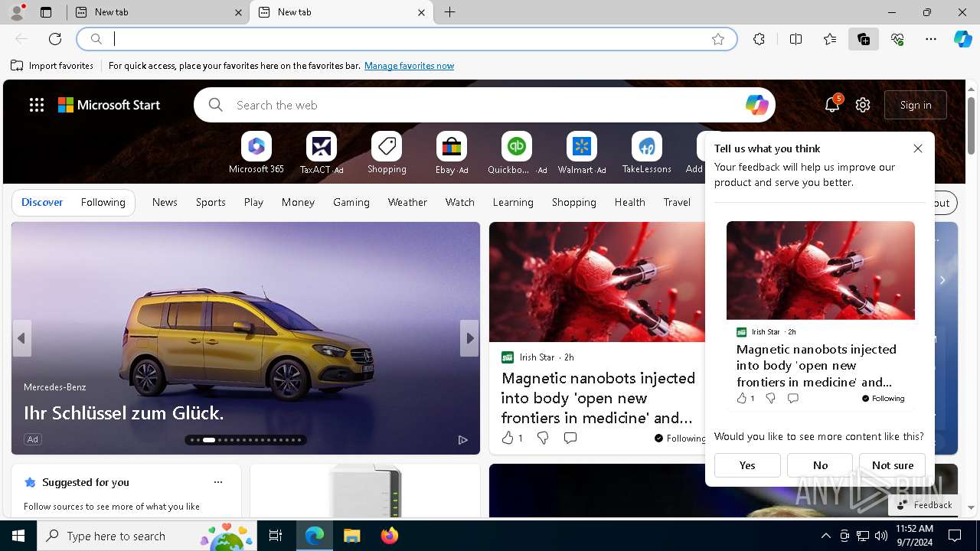Viewport: 980px width, 551px height.
Task: Click the browser refresh button
Action: coord(55,39)
